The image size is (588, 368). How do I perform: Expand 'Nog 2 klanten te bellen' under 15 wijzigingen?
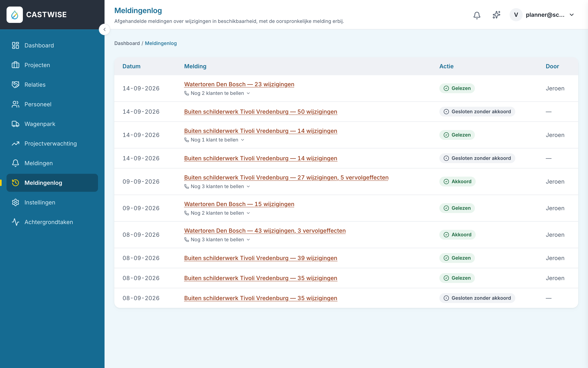click(217, 213)
